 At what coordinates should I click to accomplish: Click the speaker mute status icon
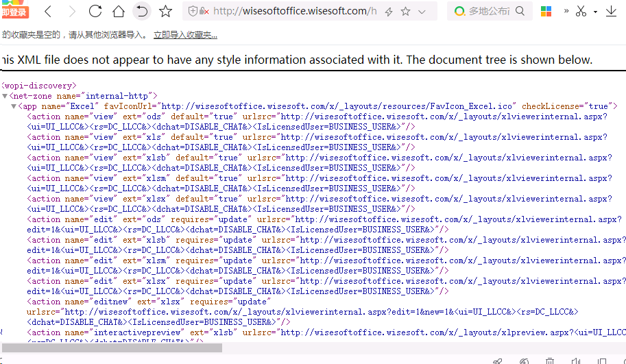click(576, 361)
